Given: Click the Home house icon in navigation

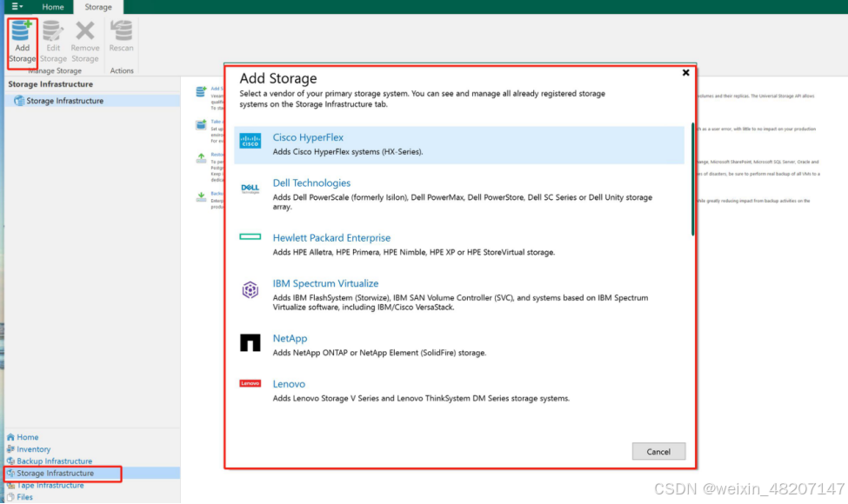Looking at the screenshot, I should [10, 437].
